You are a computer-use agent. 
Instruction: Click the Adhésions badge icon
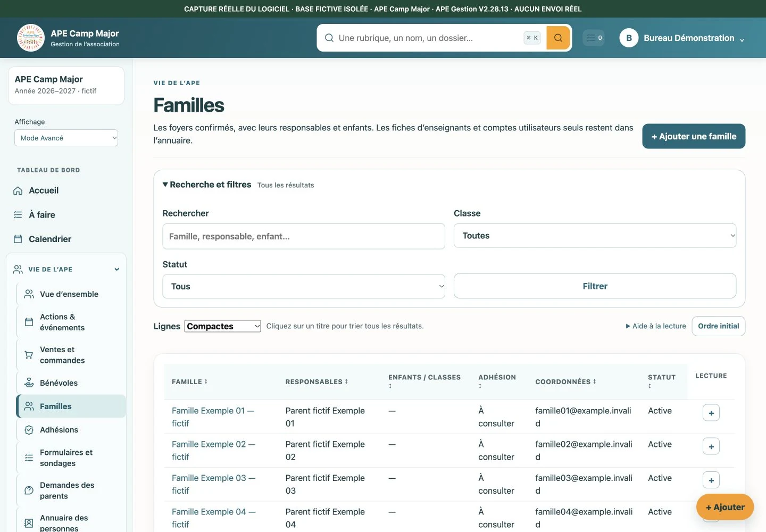[x=29, y=430]
